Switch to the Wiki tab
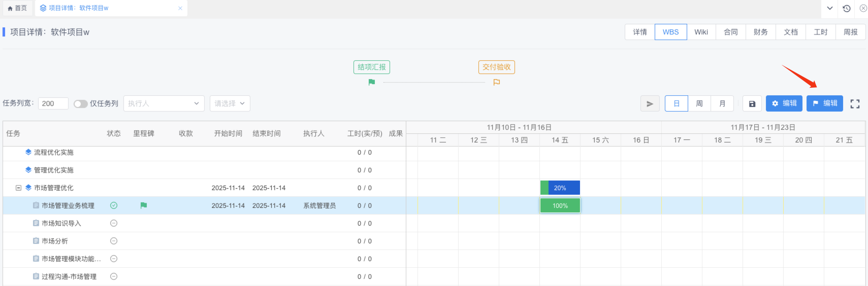 point(701,32)
